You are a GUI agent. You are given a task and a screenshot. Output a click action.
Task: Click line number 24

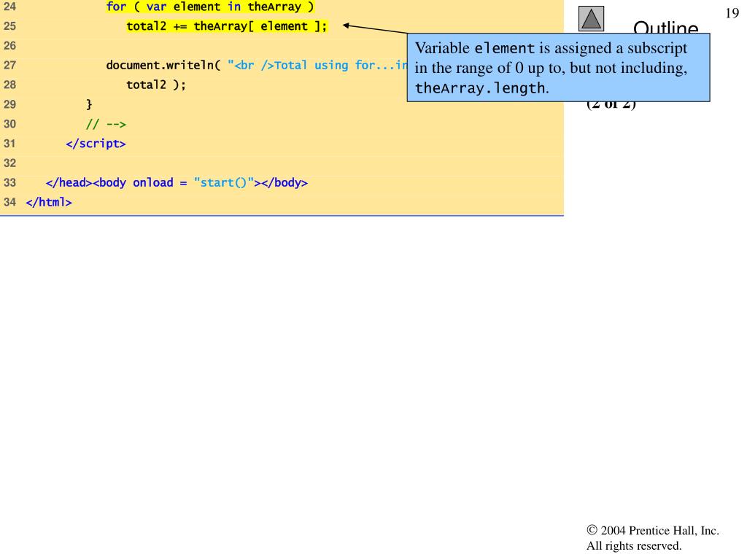pos(9,7)
